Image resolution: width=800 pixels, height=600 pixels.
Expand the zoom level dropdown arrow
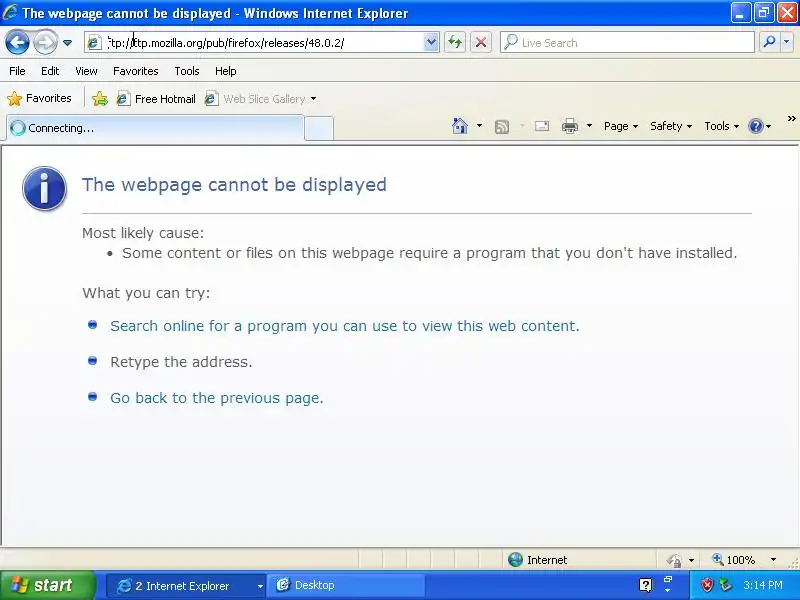click(773, 560)
